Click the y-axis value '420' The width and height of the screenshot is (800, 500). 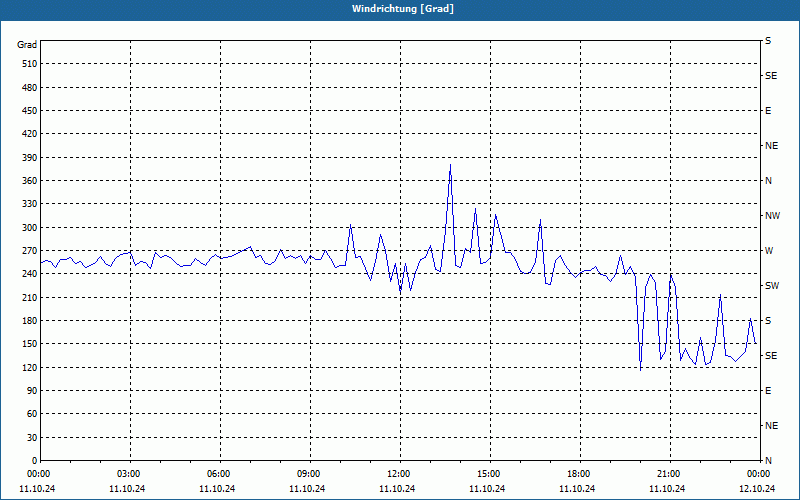point(30,134)
